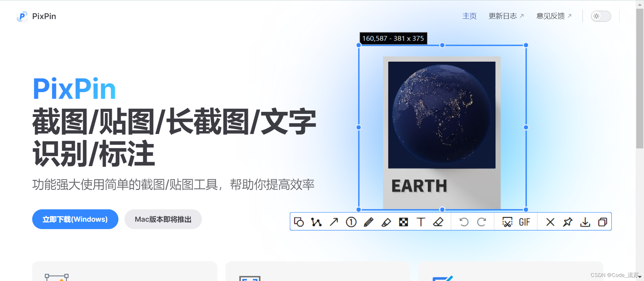Screen dimensions: 644x281
Task: Click the page vertical scrollbar thumb
Action: pos(640,78)
